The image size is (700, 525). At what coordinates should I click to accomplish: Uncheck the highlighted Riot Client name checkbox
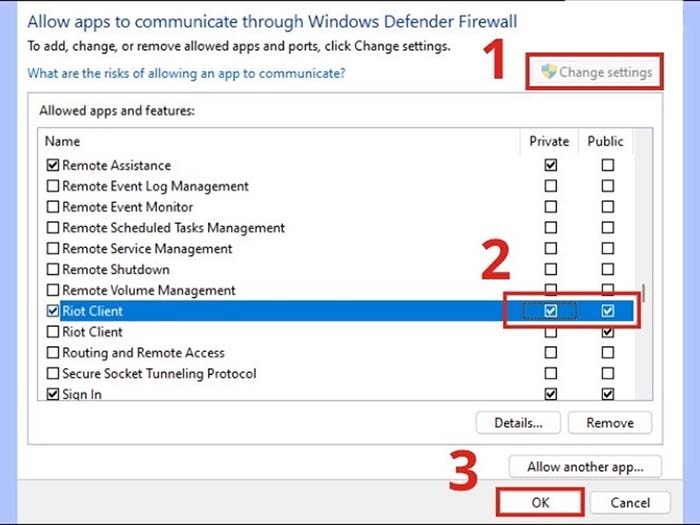[53, 311]
